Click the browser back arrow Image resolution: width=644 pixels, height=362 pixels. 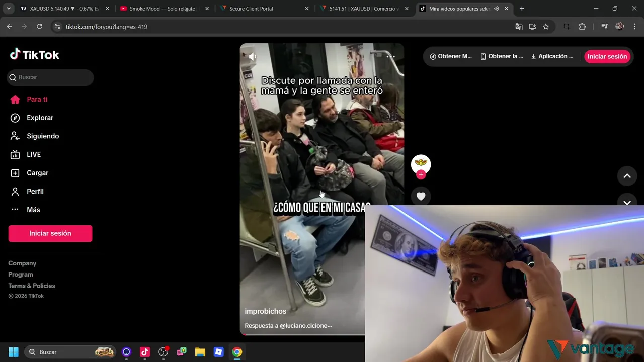pyautogui.click(x=9, y=27)
